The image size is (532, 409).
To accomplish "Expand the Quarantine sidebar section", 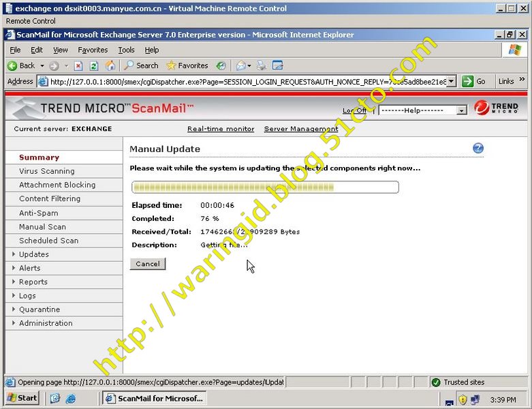I will tap(39, 309).
